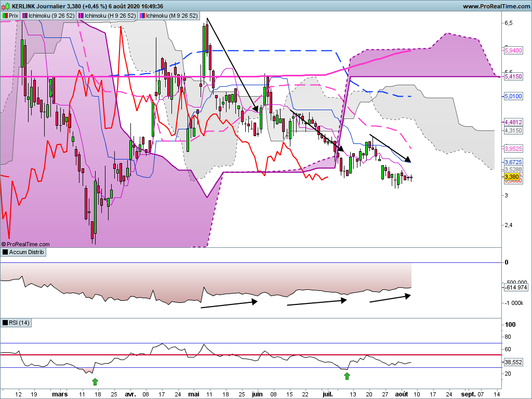Viewport: 532px width, 399px height.
Task: Click the 6,5 price axis label
Action: pos(509,23)
